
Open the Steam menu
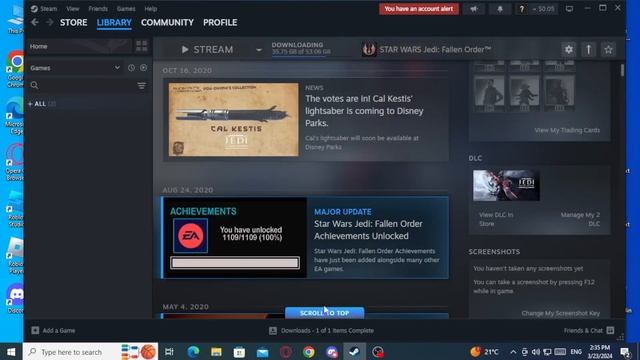(x=44, y=9)
